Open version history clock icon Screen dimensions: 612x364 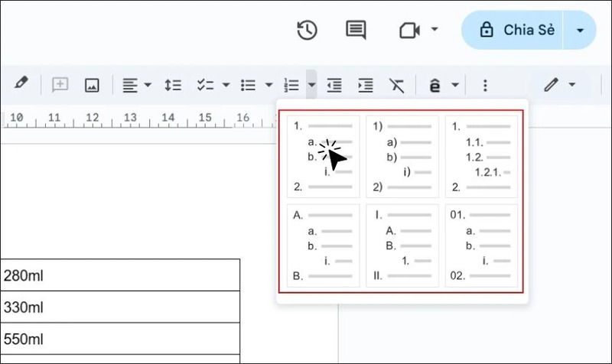307,31
